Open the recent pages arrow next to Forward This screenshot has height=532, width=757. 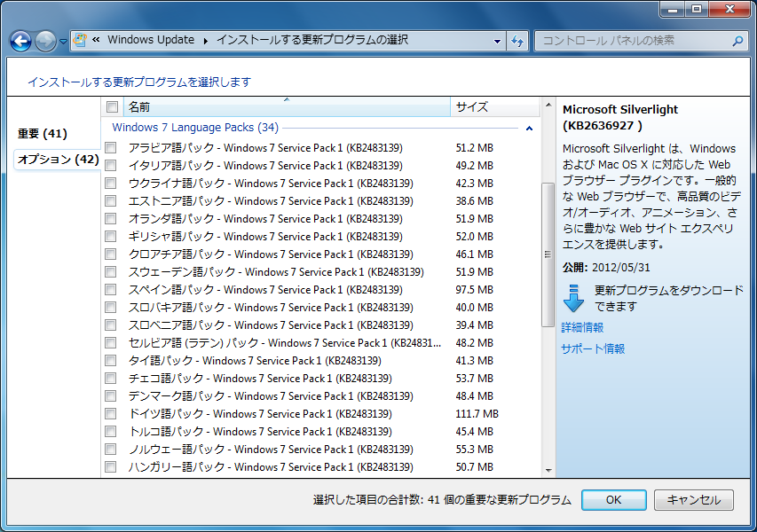coord(63,42)
